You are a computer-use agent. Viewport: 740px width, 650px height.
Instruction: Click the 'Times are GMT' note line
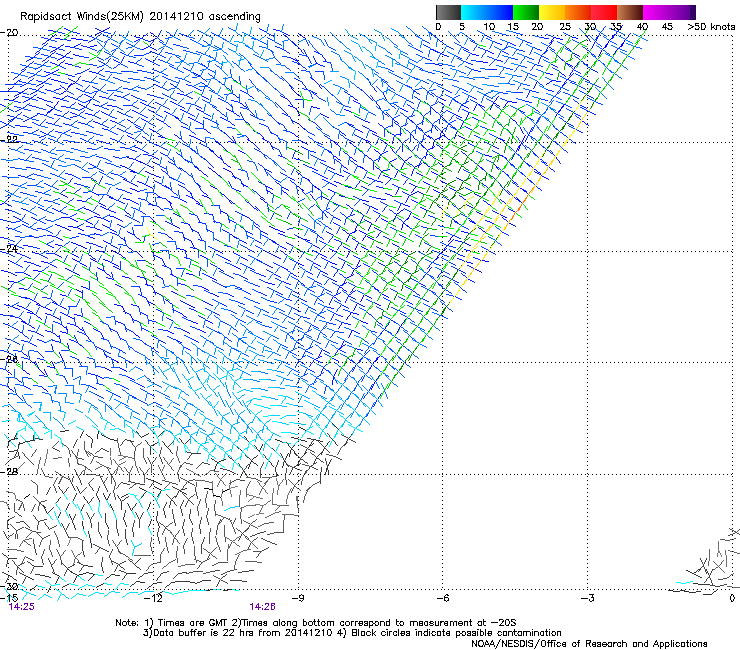tap(316, 623)
